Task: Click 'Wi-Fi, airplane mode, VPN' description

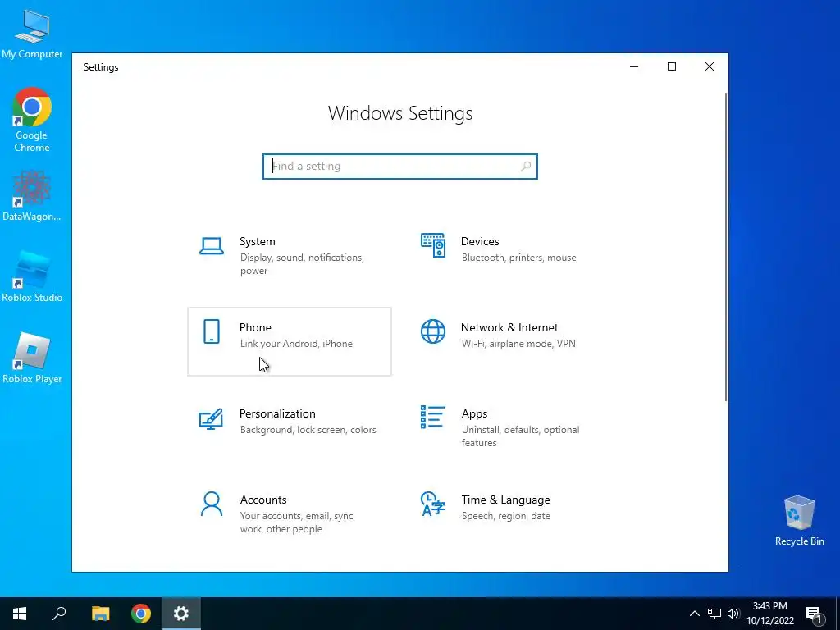Action: 518,344
